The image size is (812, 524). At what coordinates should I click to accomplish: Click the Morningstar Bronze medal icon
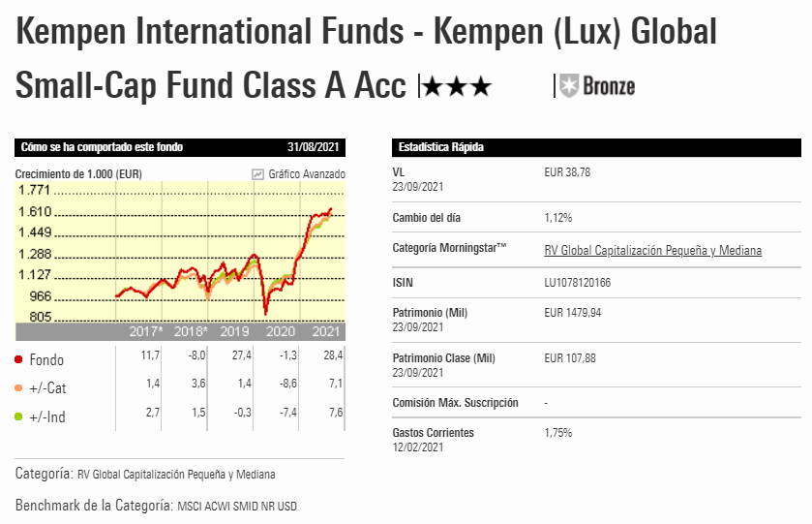tap(569, 86)
